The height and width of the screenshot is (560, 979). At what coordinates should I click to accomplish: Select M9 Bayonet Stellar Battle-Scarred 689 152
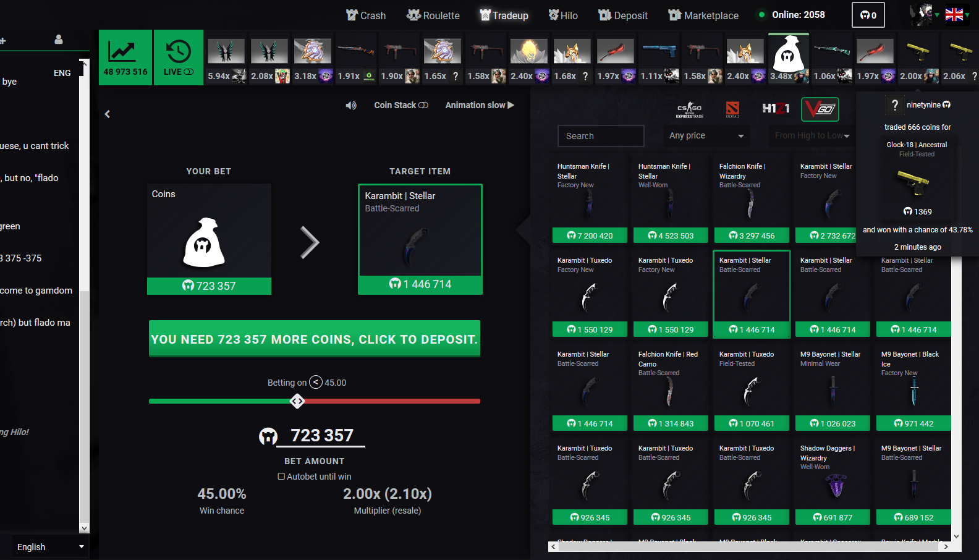[x=914, y=483]
